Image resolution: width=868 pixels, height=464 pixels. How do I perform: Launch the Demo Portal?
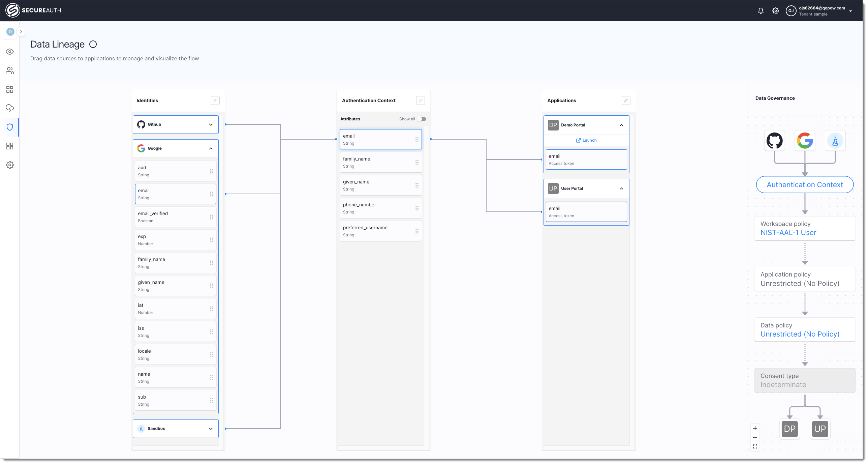pos(586,140)
